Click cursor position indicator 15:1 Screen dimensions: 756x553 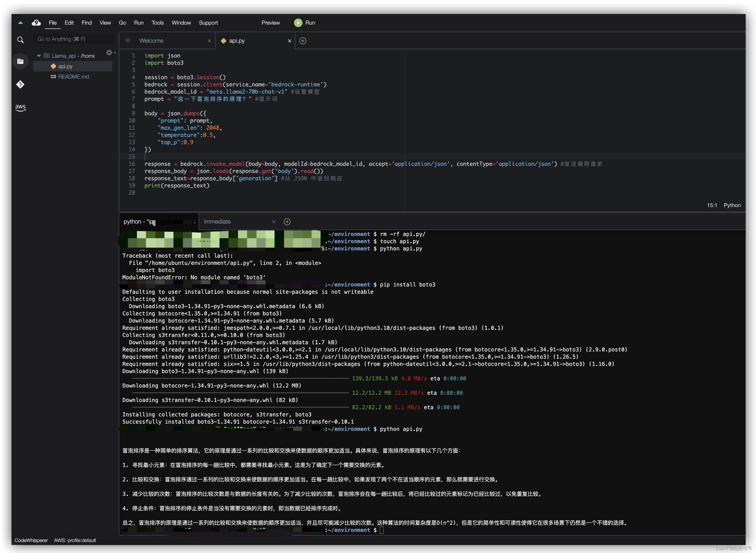click(x=712, y=205)
